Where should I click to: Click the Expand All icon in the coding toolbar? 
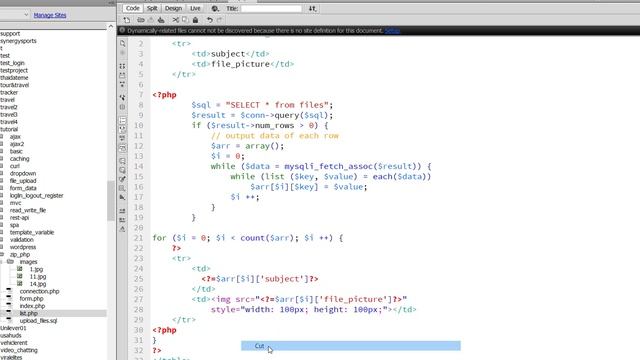[x=122, y=84]
